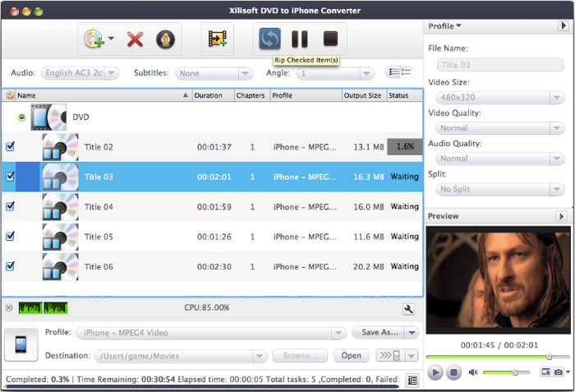This screenshot has height=392, width=575.
Task: Sort by the Duration column header
Action: pyautogui.click(x=214, y=95)
